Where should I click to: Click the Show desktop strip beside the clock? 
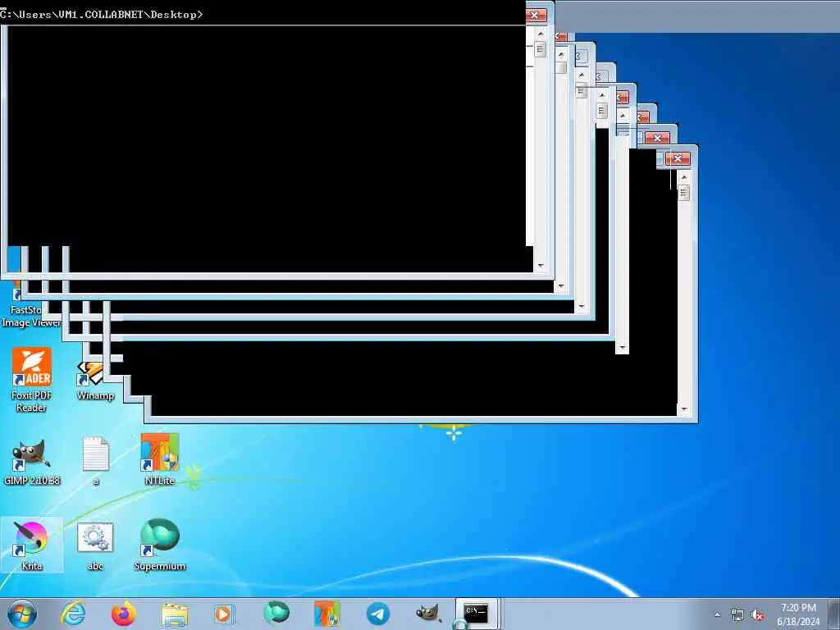pos(834,614)
